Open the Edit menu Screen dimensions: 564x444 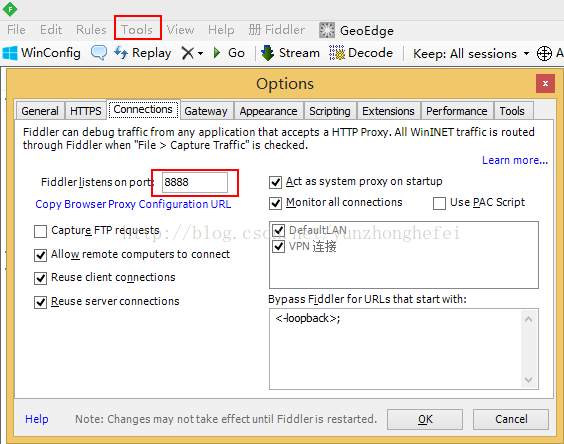tap(51, 30)
